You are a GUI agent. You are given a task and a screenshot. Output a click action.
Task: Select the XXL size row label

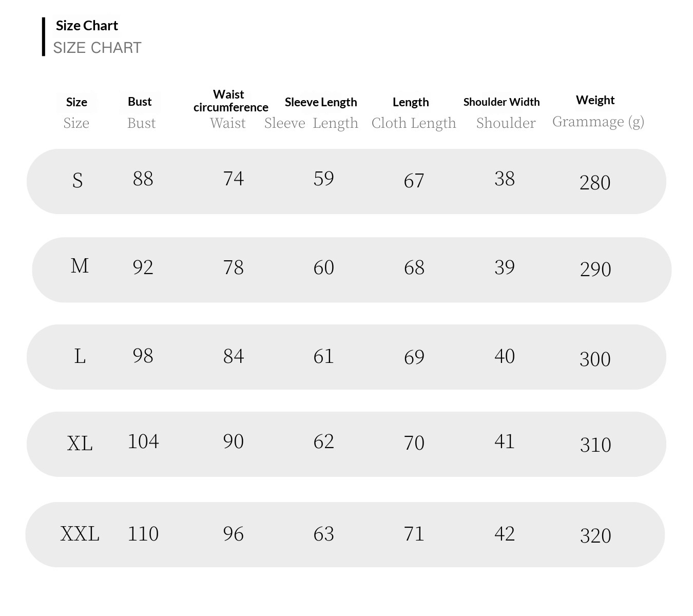click(80, 534)
